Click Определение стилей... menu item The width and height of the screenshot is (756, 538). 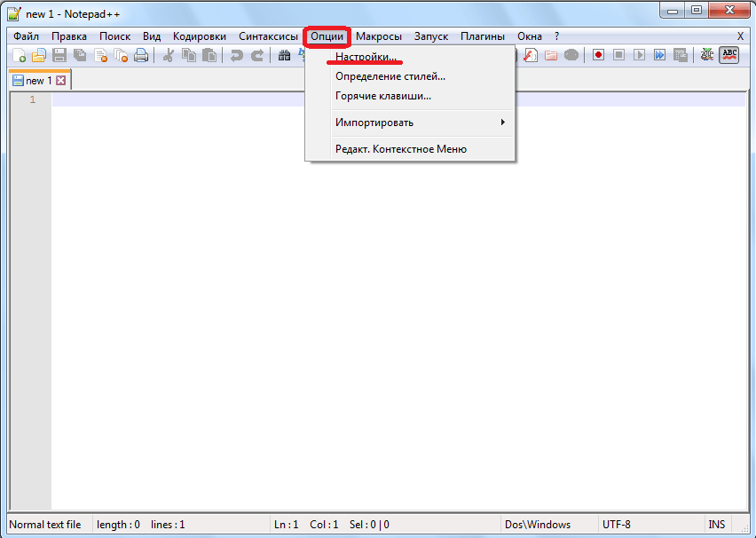tap(390, 76)
